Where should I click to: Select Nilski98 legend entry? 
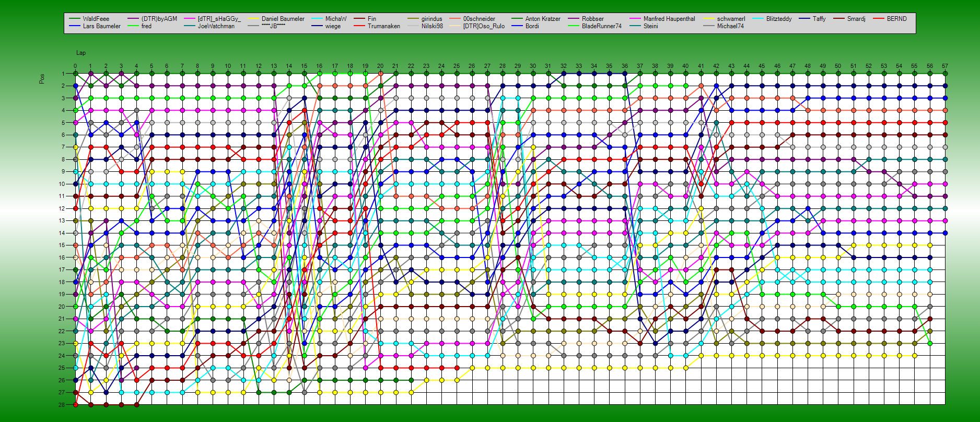[x=432, y=26]
